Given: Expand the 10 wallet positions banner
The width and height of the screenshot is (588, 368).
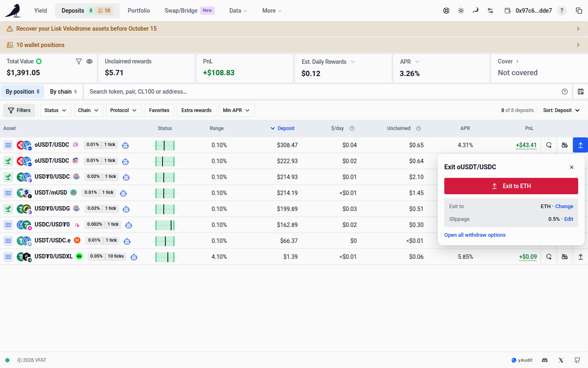Looking at the screenshot, I should 294,45.
